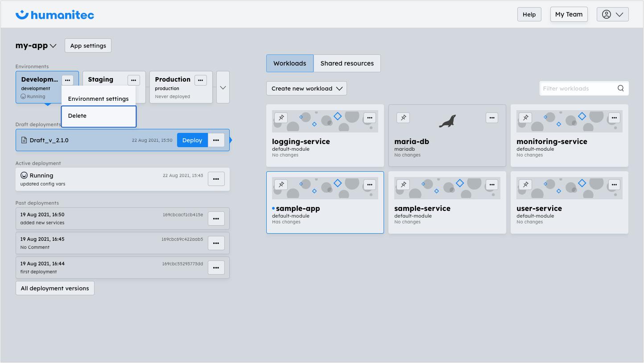Open more options for monitoring-service workload
The width and height of the screenshot is (644, 363).
(614, 118)
